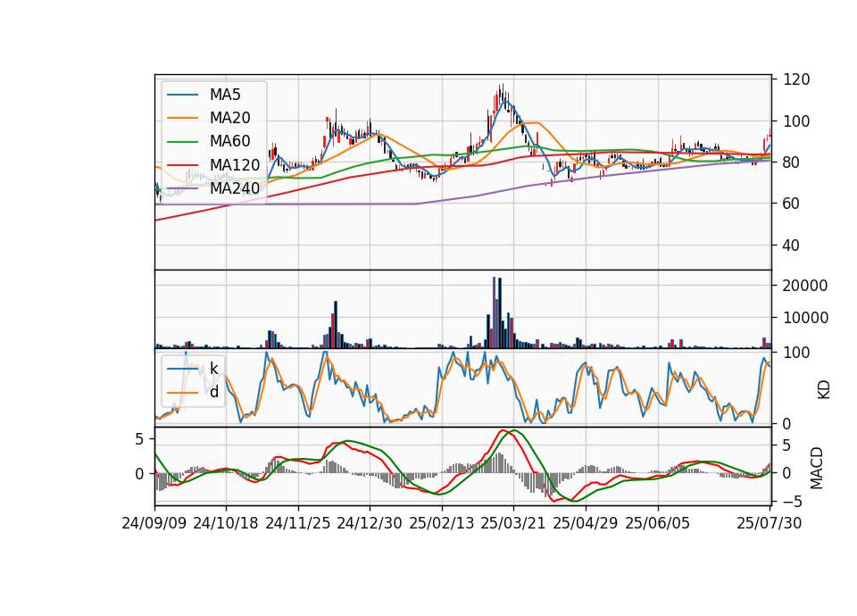Click the orange MA20 legend line sample
This screenshot has height=616, width=857.
tap(182, 119)
